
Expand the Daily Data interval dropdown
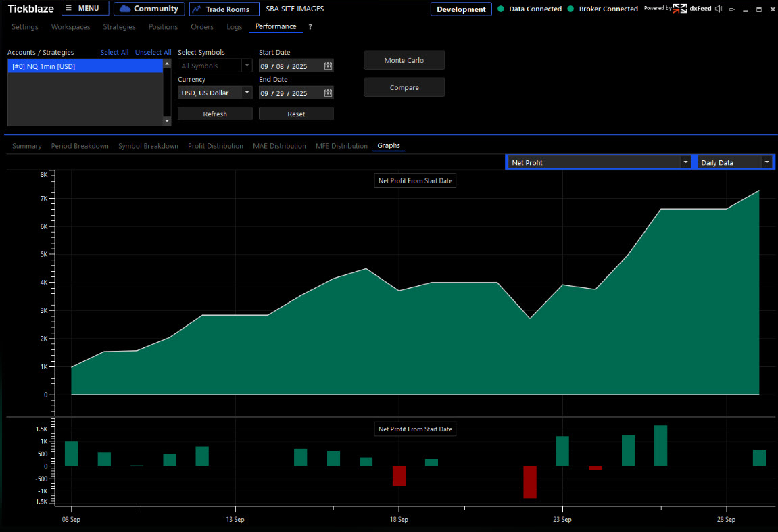click(x=766, y=162)
